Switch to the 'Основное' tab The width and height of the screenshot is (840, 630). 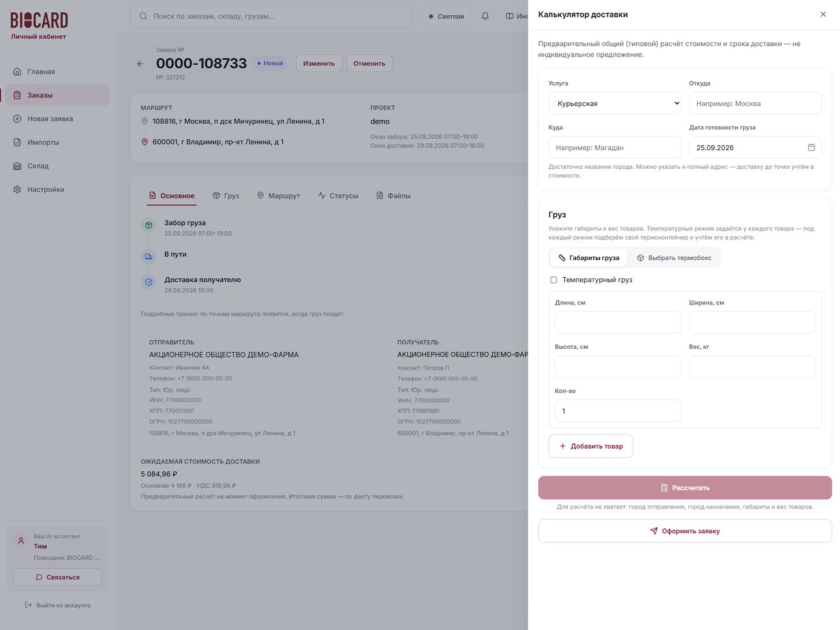click(171, 196)
